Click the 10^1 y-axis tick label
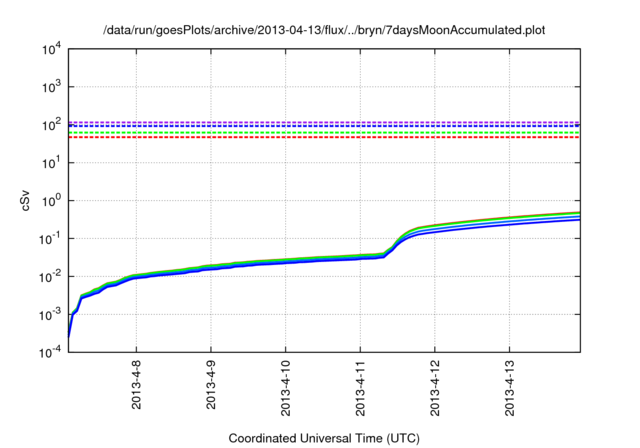The height and width of the screenshot is (448, 640). coord(51,163)
